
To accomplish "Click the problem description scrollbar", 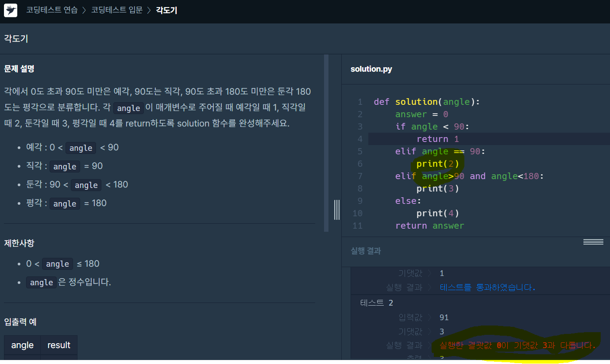I will (326, 143).
